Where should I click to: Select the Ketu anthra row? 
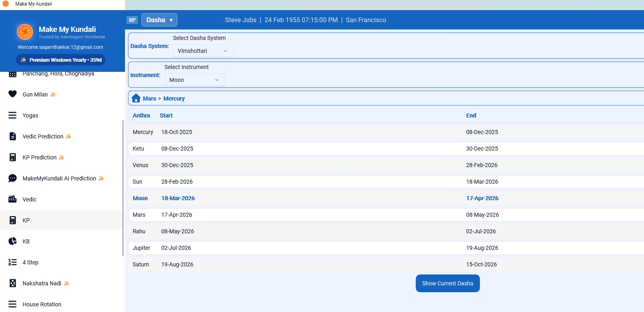pos(386,149)
